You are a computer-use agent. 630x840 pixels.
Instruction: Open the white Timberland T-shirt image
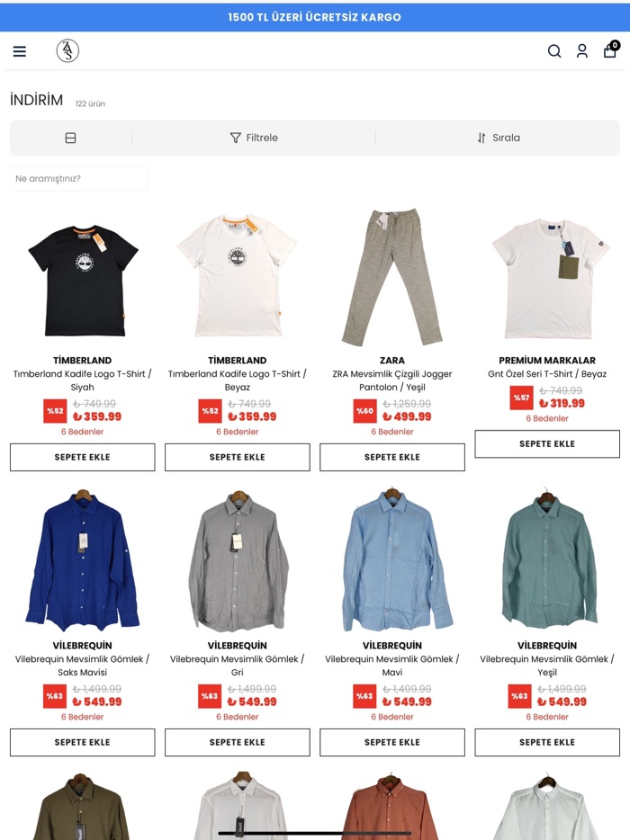238,276
